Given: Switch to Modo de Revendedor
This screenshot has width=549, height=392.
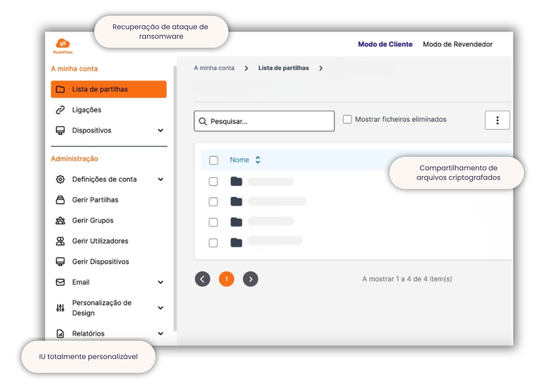Looking at the screenshot, I should (x=457, y=44).
